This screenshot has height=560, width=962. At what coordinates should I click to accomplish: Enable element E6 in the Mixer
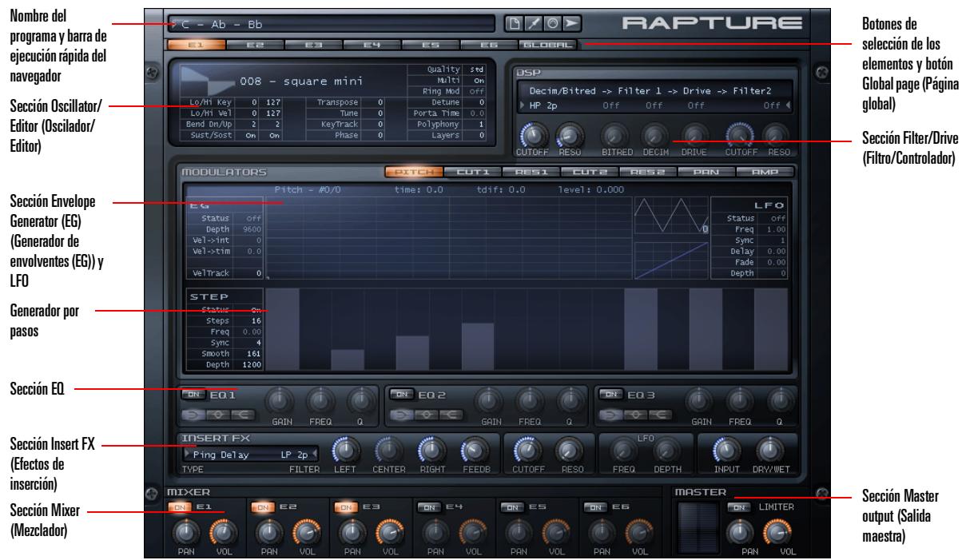[x=597, y=506]
